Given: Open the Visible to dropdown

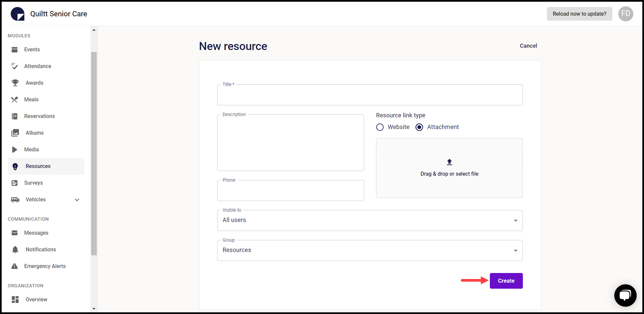Looking at the screenshot, I should click(515, 220).
